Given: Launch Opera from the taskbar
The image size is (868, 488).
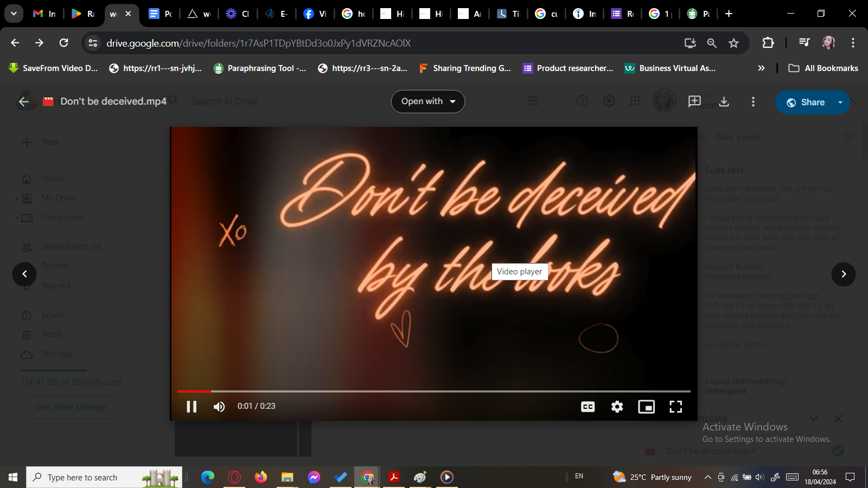Looking at the screenshot, I should pos(234,477).
